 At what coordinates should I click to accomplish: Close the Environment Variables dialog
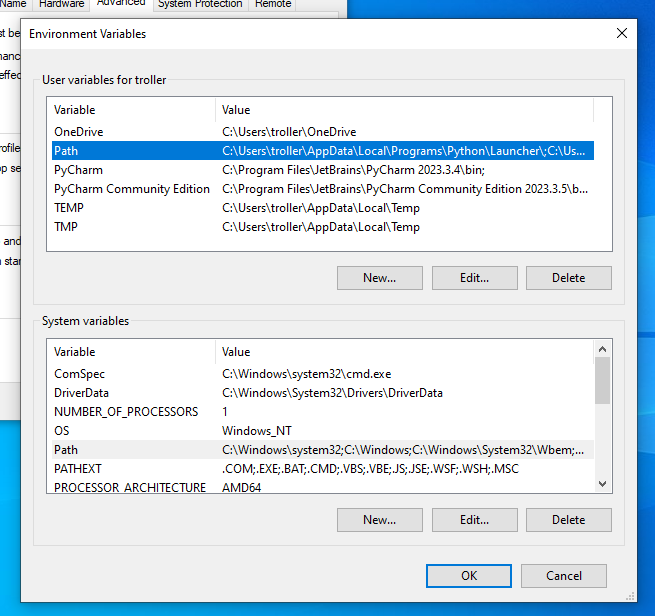point(622,33)
